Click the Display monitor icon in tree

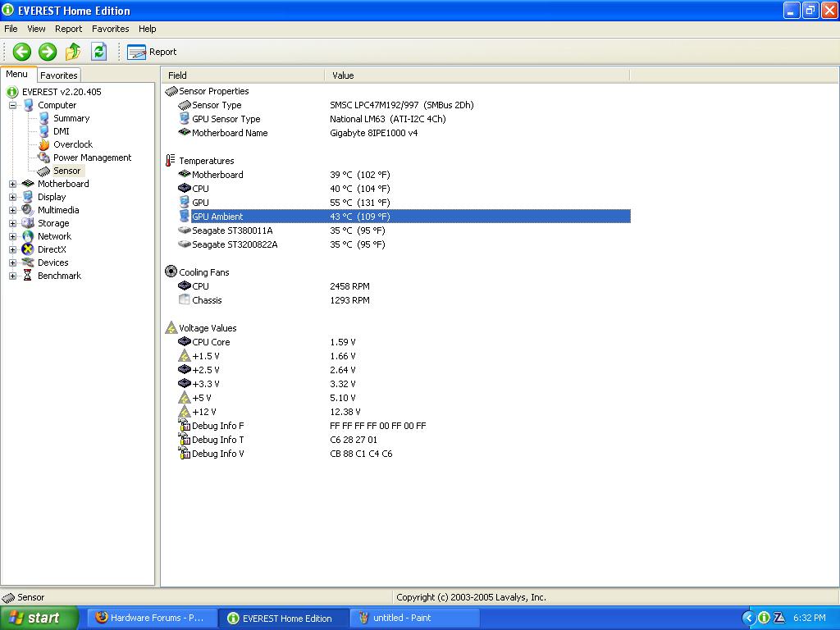point(27,197)
